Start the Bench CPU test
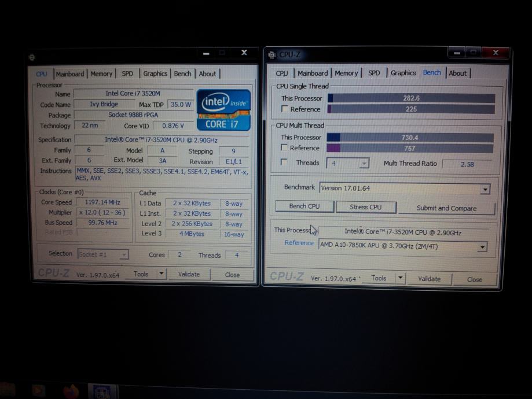 [x=304, y=206]
